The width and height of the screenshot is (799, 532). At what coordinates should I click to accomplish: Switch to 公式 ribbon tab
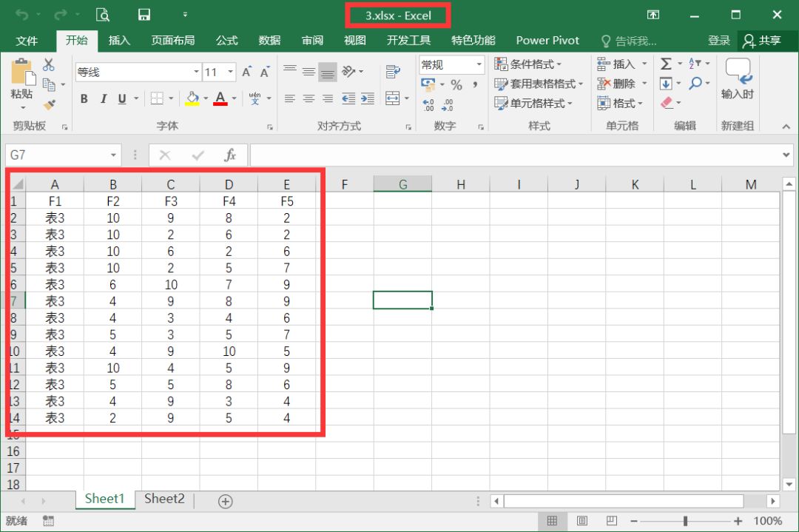coord(227,41)
